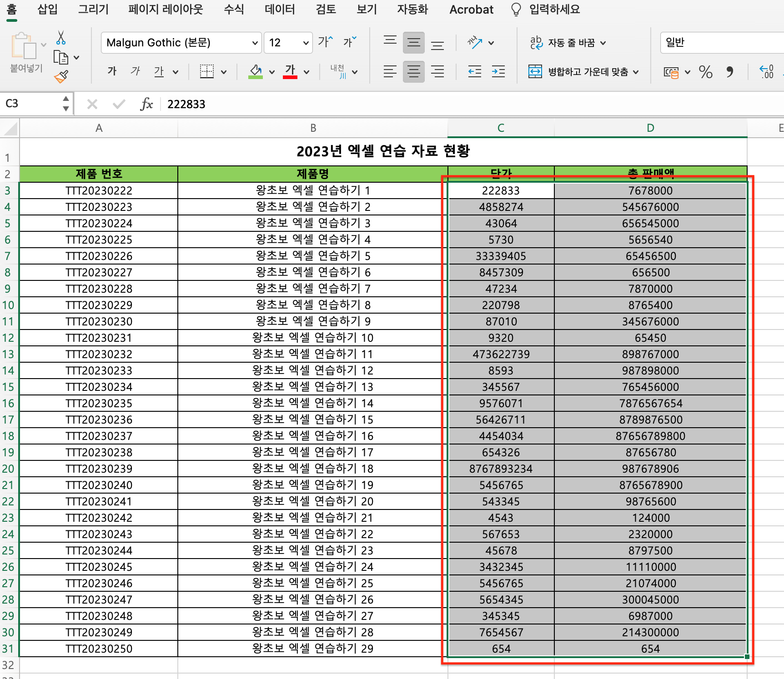Open the 페이지 레이아웃 tab
Screen dimensions: 784x679
(166, 10)
